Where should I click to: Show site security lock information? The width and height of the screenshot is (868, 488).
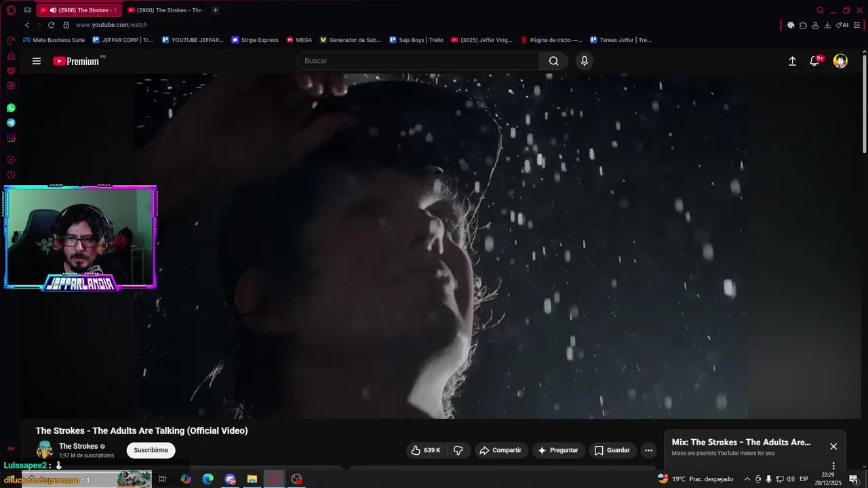click(x=66, y=25)
